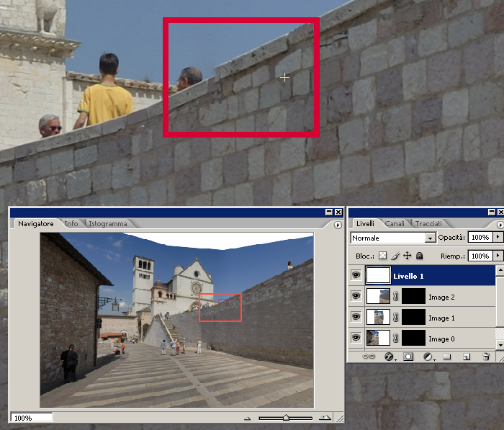This screenshot has width=504, height=430.
Task: Click the zoom in large mountains icon
Action: tap(325, 418)
